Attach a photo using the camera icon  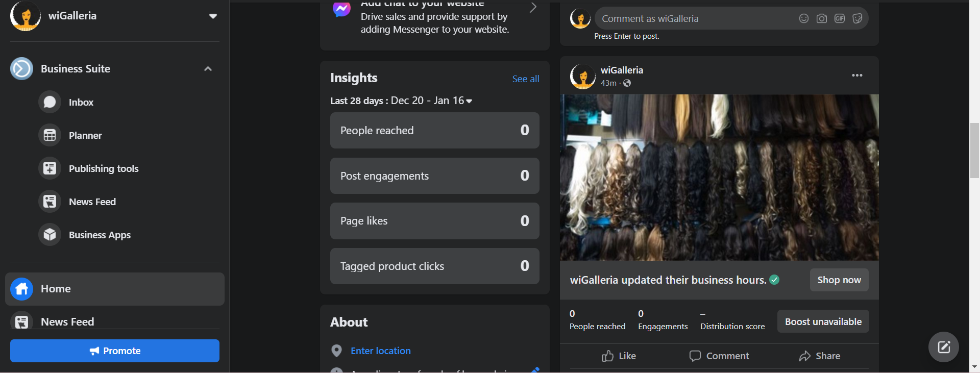(822, 18)
